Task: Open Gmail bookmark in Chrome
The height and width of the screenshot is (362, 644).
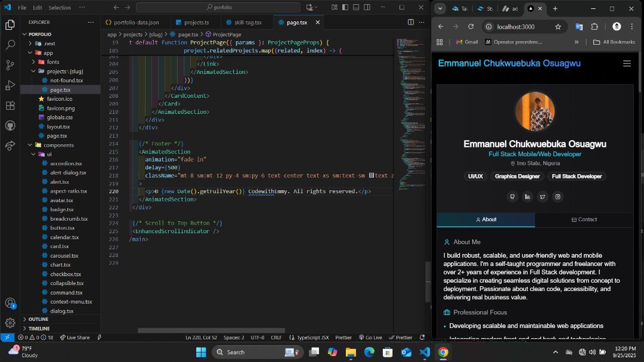Action: click(467, 42)
